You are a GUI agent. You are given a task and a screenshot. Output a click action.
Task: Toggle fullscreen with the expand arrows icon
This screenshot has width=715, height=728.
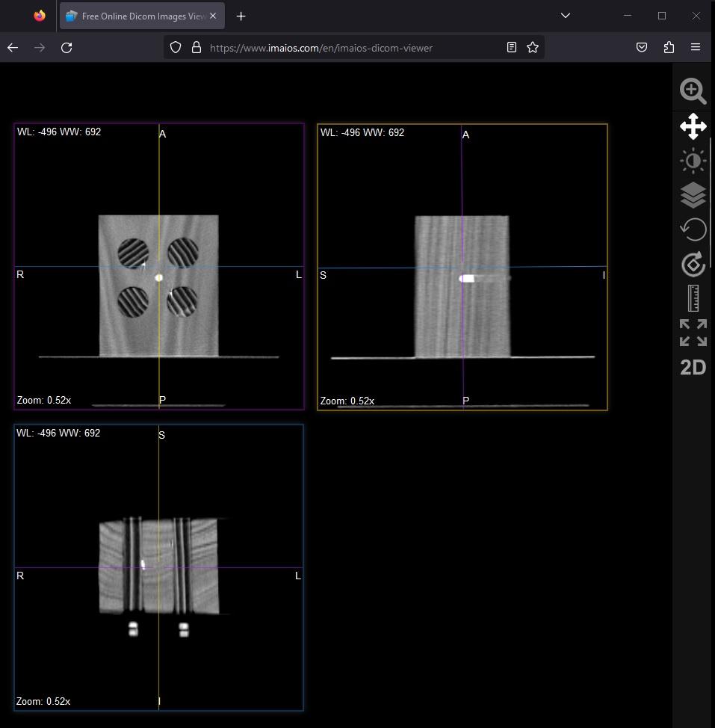(x=693, y=333)
